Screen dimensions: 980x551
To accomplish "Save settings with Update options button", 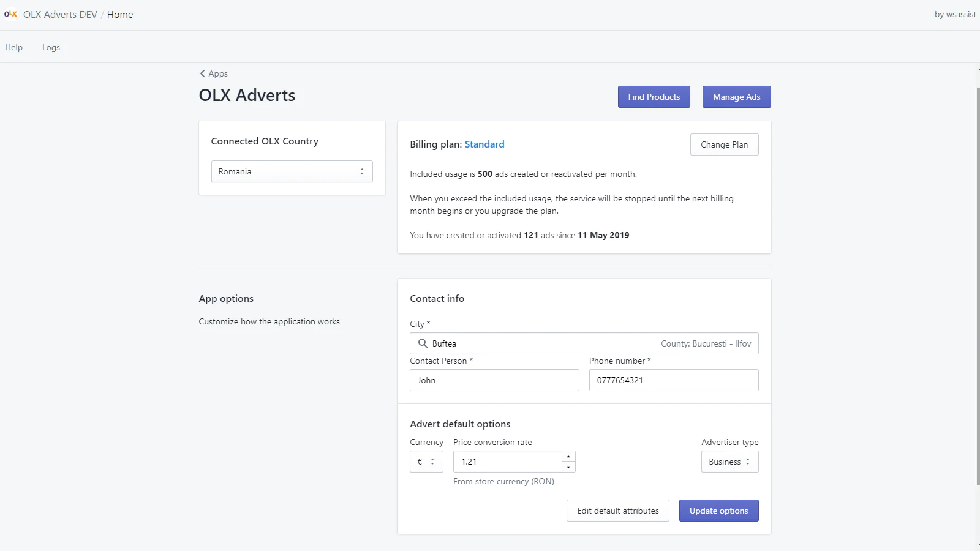I will tap(718, 511).
